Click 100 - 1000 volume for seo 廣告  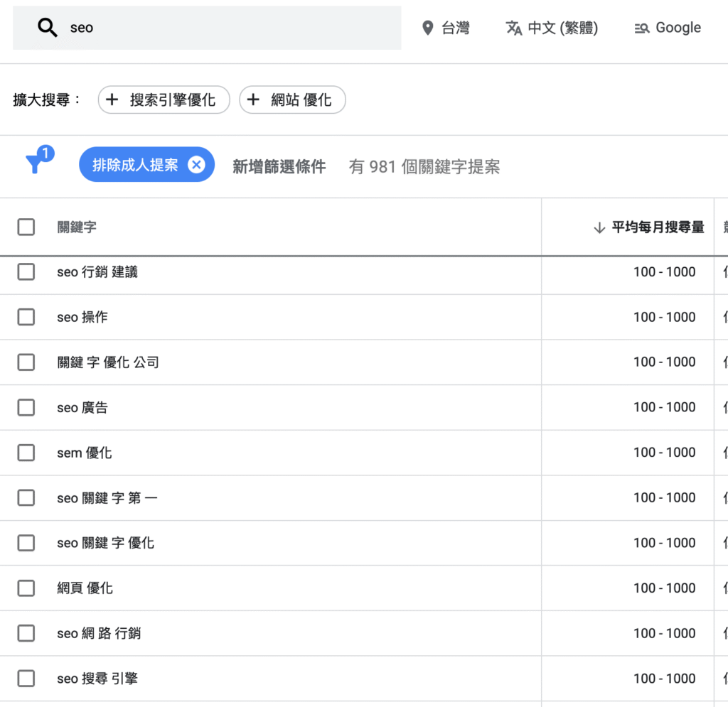[665, 407]
